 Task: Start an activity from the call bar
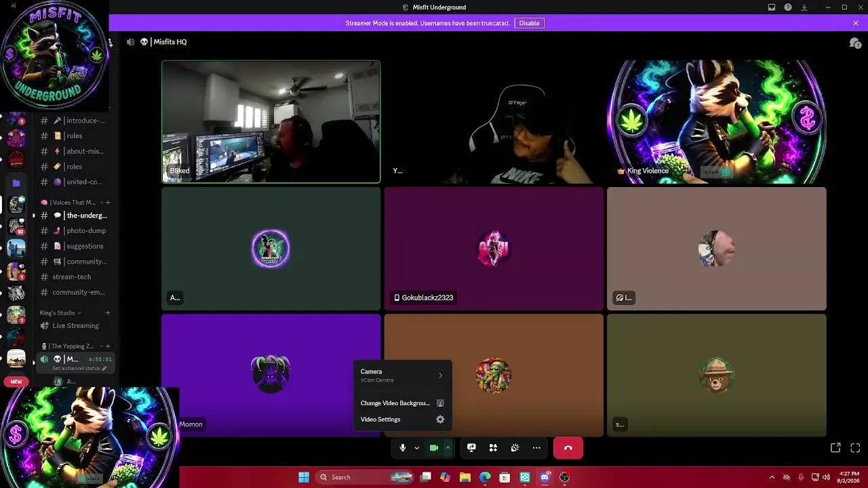pos(493,448)
